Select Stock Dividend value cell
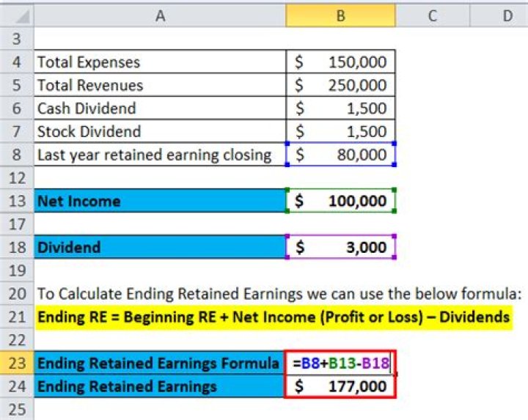 (340, 132)
